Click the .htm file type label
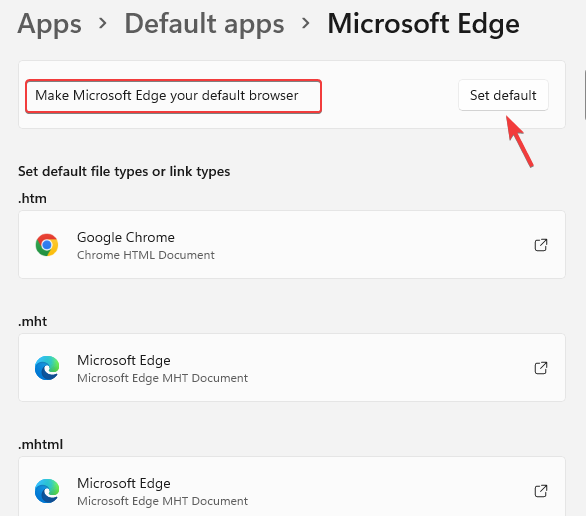The image size is (586, 516). point(33,198)
